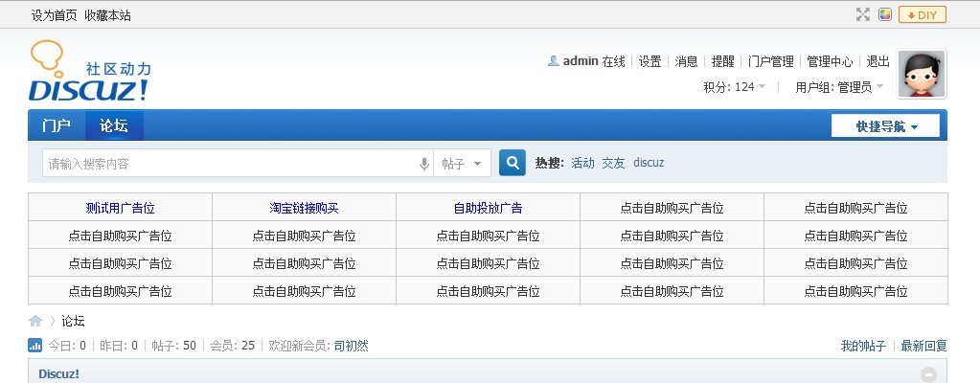Click the 淘宝链接购买 ad cell

click(304, 208)
